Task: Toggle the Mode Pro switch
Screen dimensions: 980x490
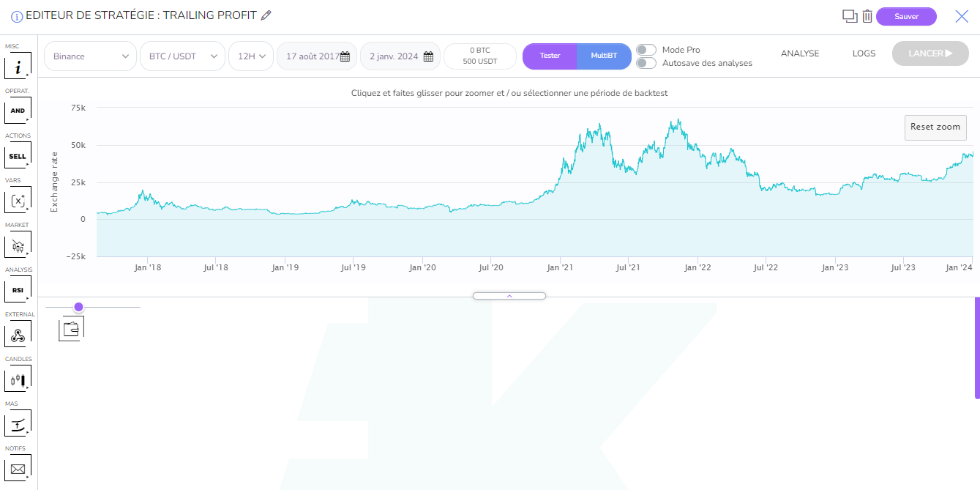Action: (646, 50)
